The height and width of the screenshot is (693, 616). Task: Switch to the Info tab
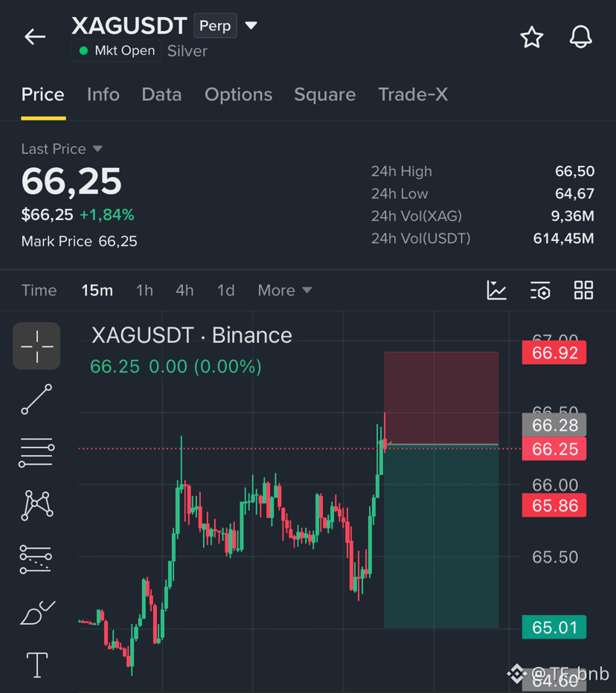click(x=103, y=94)
